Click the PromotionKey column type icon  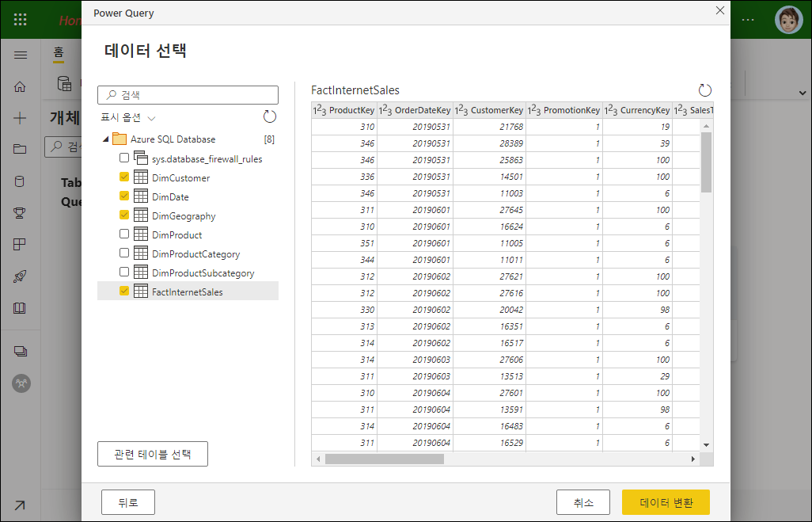pyautogui.click(x=534, y=110)
